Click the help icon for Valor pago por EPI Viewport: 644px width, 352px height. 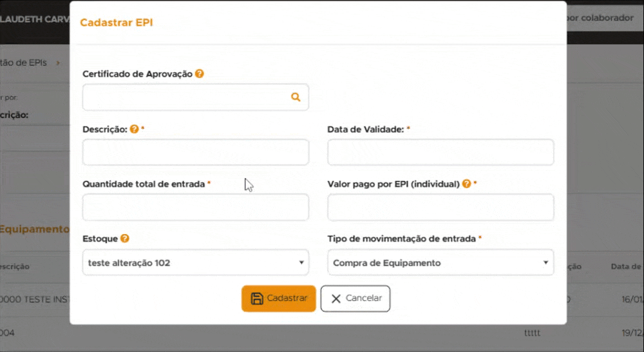coord(466,184)
